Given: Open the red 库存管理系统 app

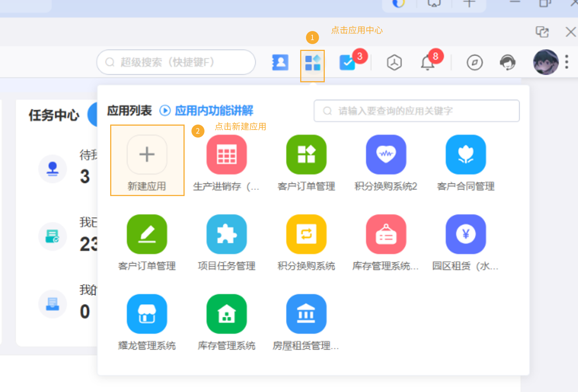Looking at the screenshot, I should (386, 234).
